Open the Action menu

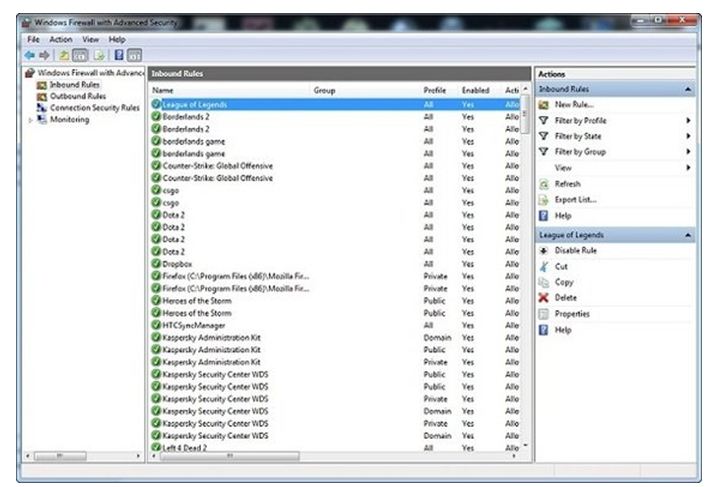click(60, 39)
